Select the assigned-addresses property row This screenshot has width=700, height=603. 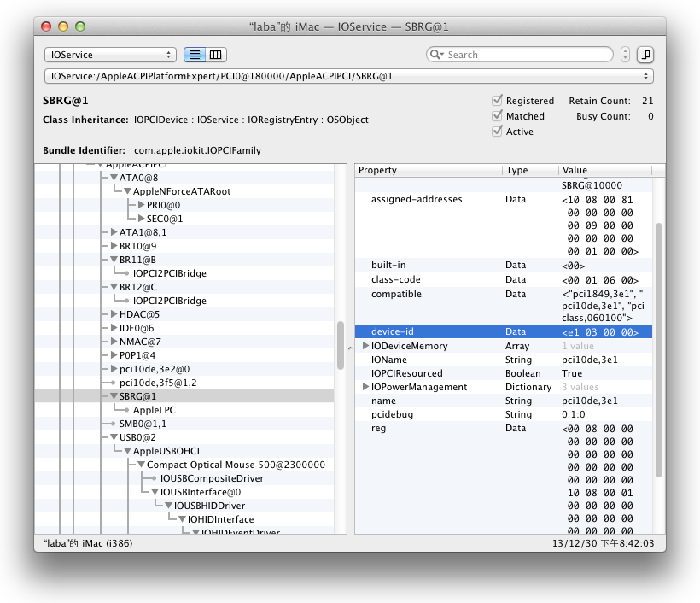click(x=504, y=225)
